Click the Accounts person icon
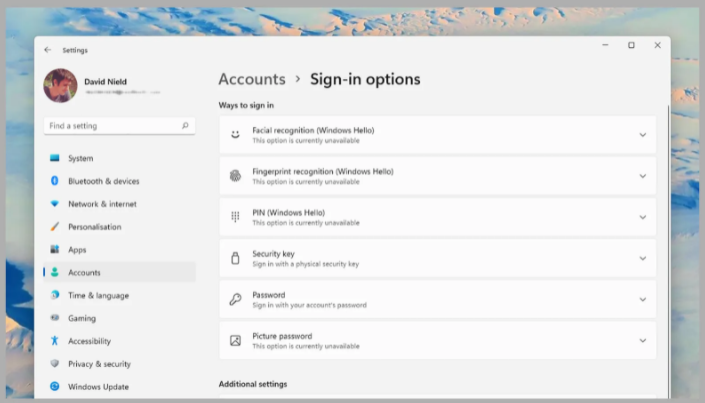The image size is (705, 403). pyautogui.click(x=54, y=272)
